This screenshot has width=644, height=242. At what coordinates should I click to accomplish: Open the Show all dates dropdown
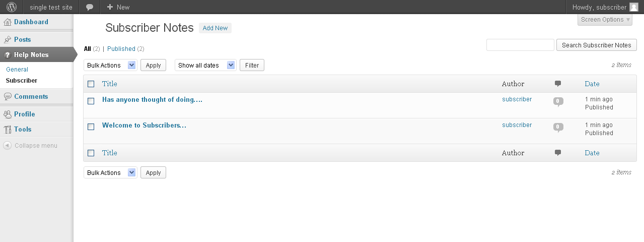coord(205,65)
